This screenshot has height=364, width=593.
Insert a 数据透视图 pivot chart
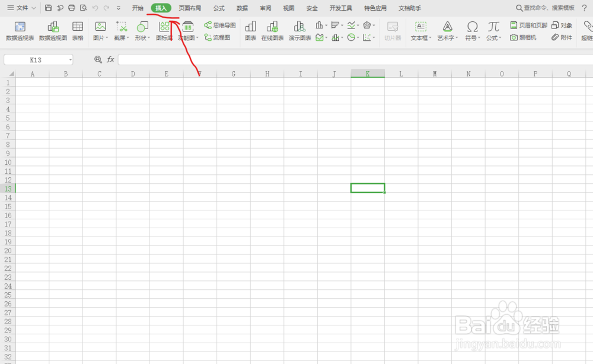click(53, 31)
